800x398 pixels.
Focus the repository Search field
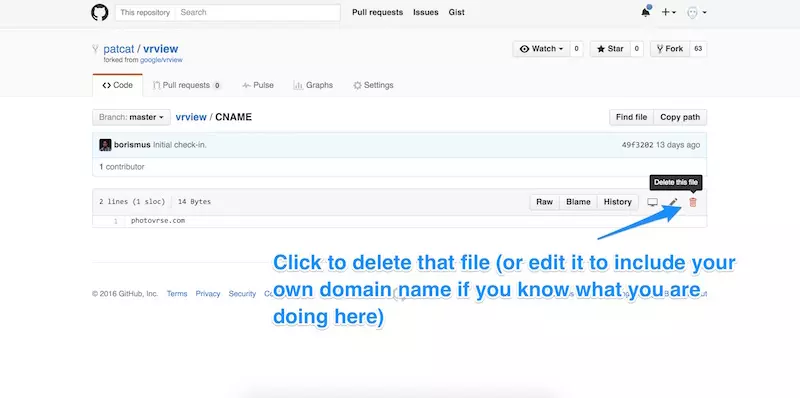(x=257, y=12)
